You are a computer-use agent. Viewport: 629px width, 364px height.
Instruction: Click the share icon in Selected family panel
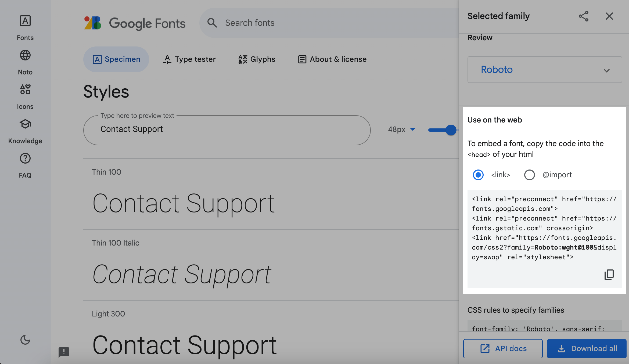[x=583, y=16]
